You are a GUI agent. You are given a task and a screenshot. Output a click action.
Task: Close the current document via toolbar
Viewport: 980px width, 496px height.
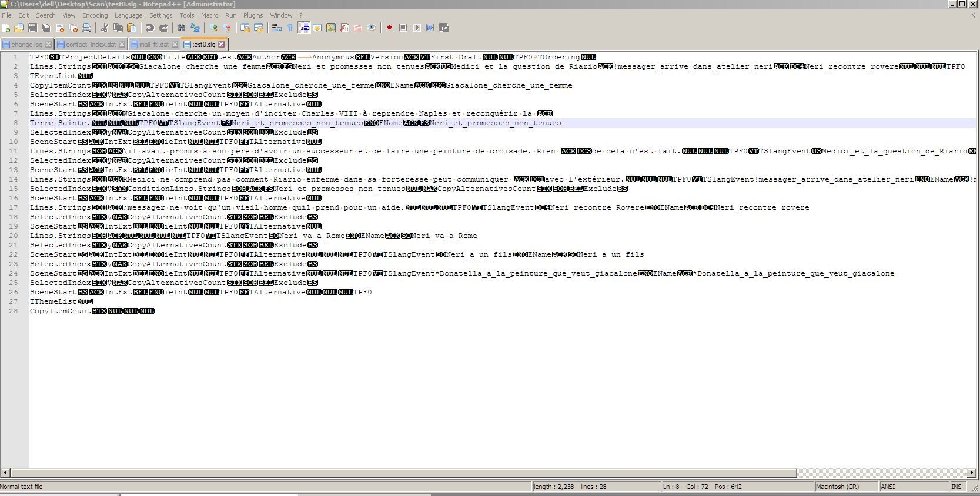point(59,28)
